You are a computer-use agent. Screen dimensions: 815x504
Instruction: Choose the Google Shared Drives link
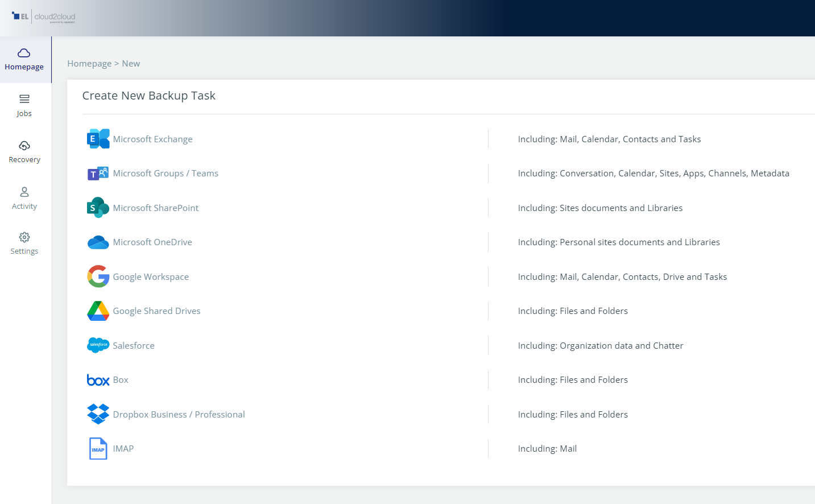(156, 311)
